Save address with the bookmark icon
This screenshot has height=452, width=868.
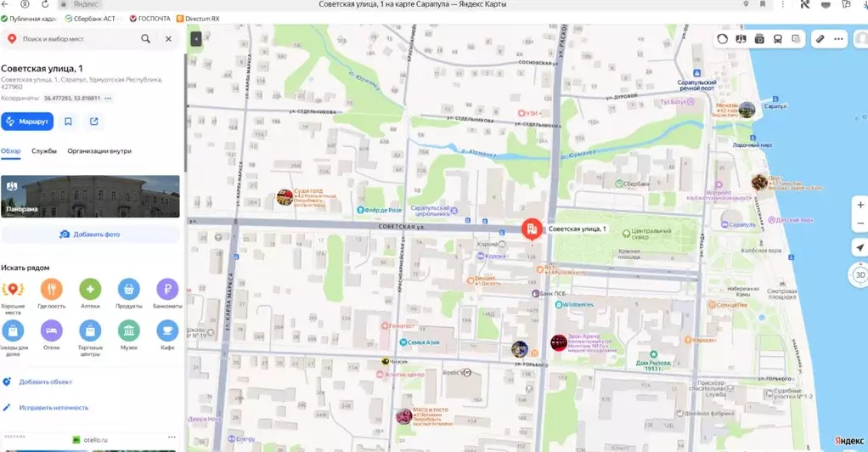click(x=68, y=121)
